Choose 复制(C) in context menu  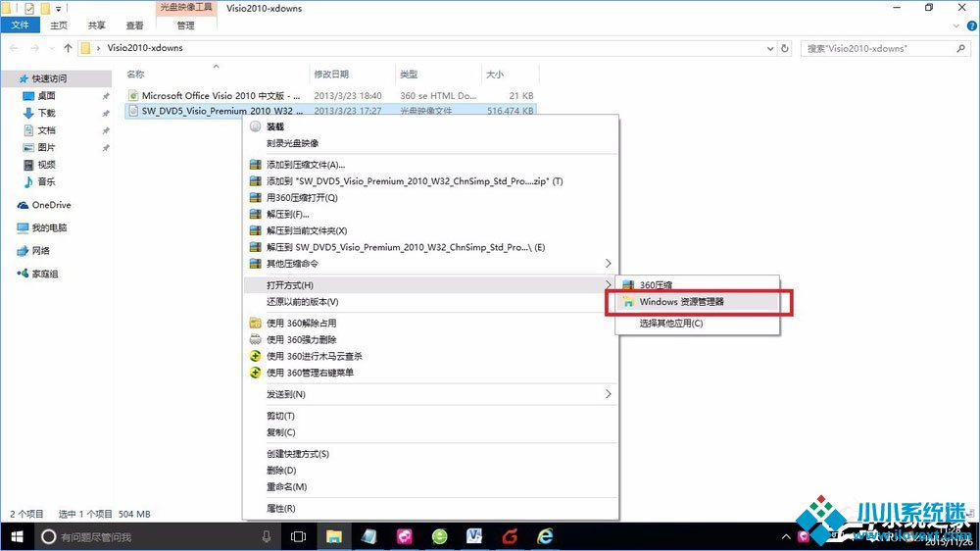pyautogui.click(x=431, y=432)
